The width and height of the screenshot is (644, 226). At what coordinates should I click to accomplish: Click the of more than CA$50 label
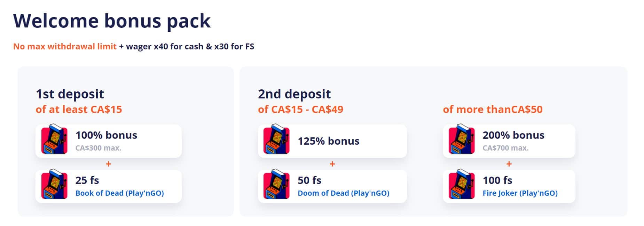point(492,110)
